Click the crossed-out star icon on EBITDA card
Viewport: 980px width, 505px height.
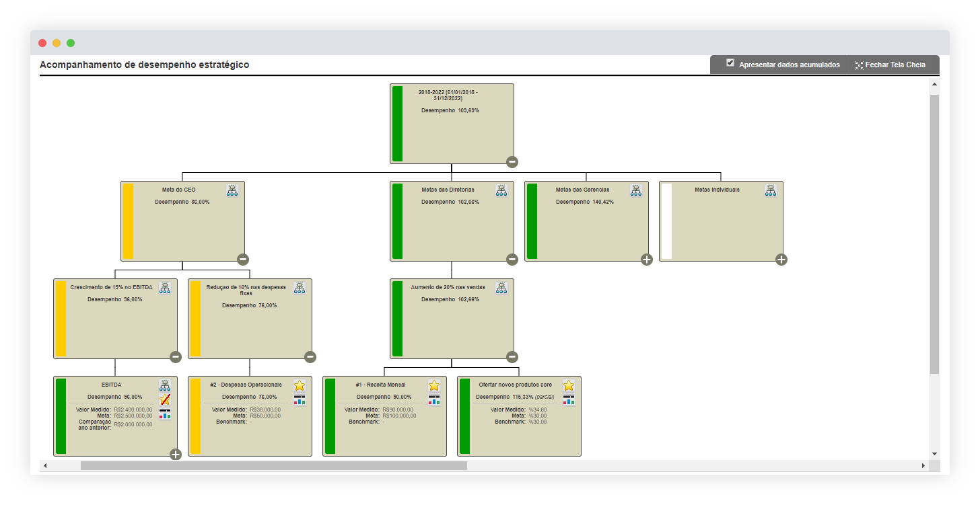(x=165, y=399)
